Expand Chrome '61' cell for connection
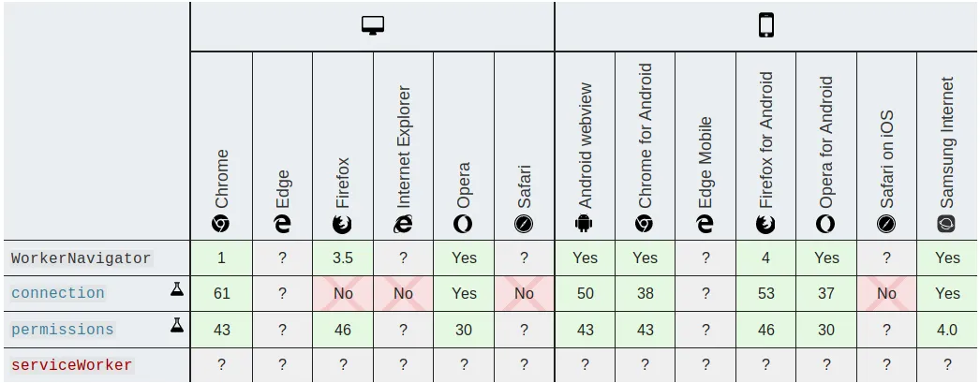This screenshot has height=383, width=980. click(222, 294)
